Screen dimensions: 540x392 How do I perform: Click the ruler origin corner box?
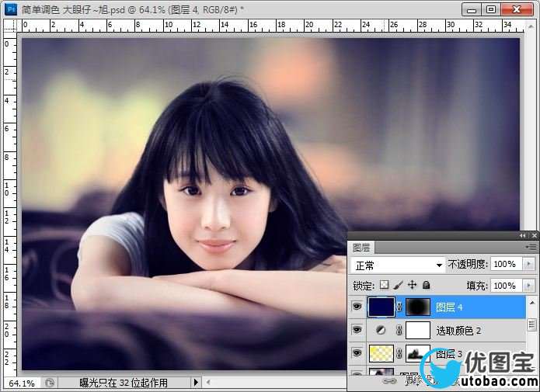(x=10, y=26)
